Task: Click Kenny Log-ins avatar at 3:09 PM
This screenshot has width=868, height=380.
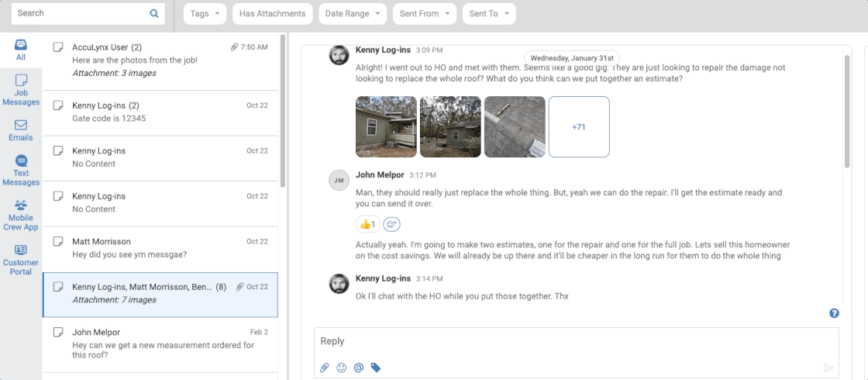Action: [339, 55]
